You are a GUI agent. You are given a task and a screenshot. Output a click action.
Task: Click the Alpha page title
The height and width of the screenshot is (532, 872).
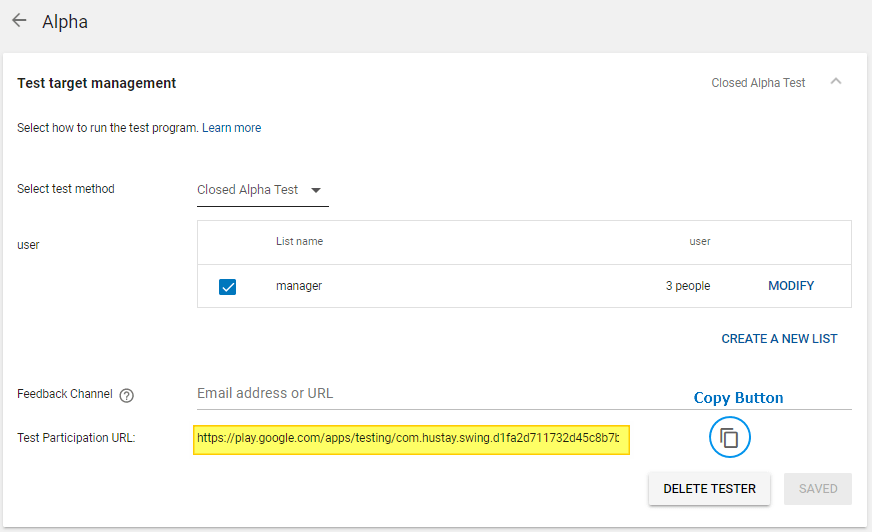tap(65, 21)
